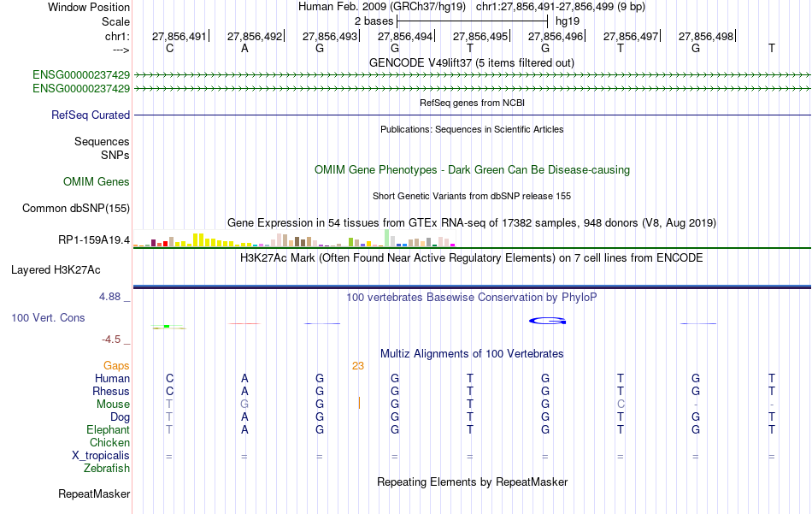
Task: Click the Scale label on the left
Action: 115,21
